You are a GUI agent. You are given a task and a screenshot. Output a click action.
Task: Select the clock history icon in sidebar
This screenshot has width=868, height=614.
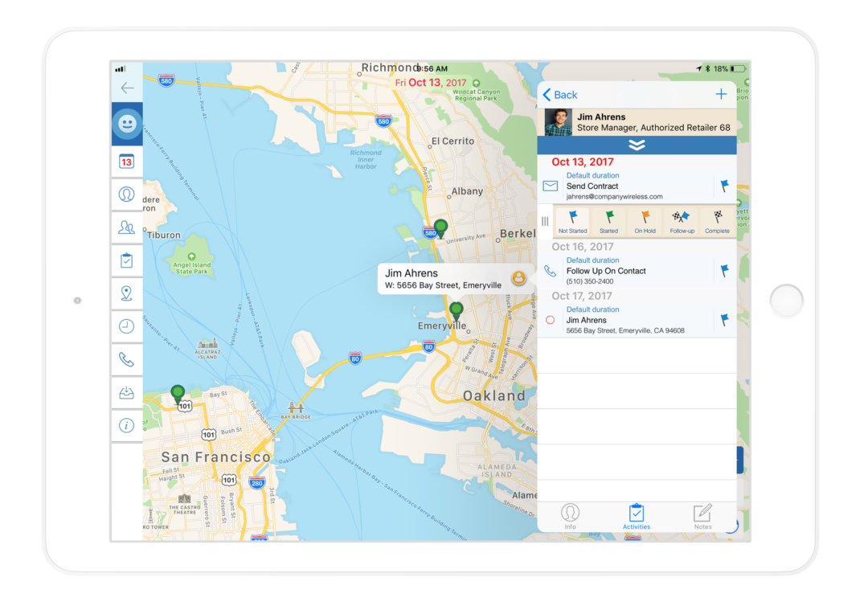[x=126, y=326]
